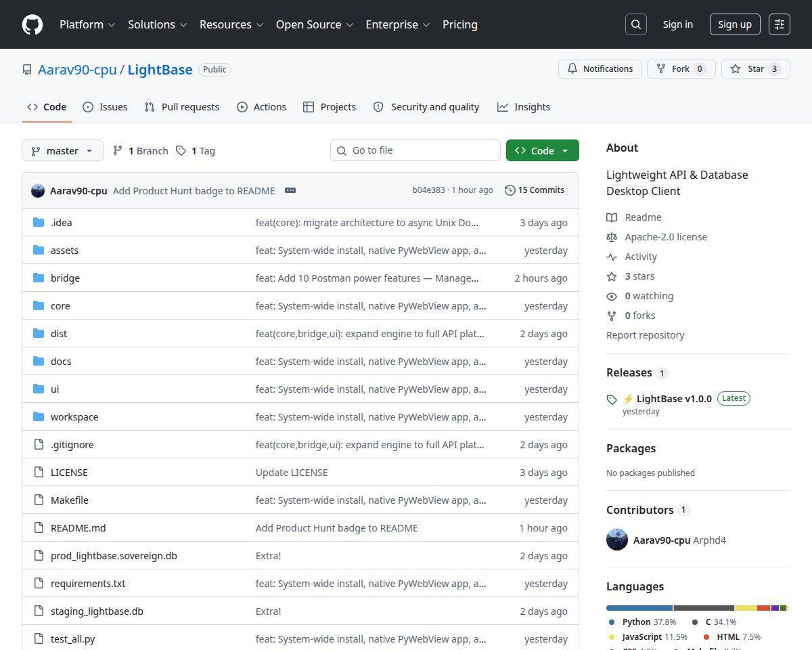The height and width of the screenshot is (650, 812).
Task: Click the Python segment of language bar
Action: coord(639,608)
